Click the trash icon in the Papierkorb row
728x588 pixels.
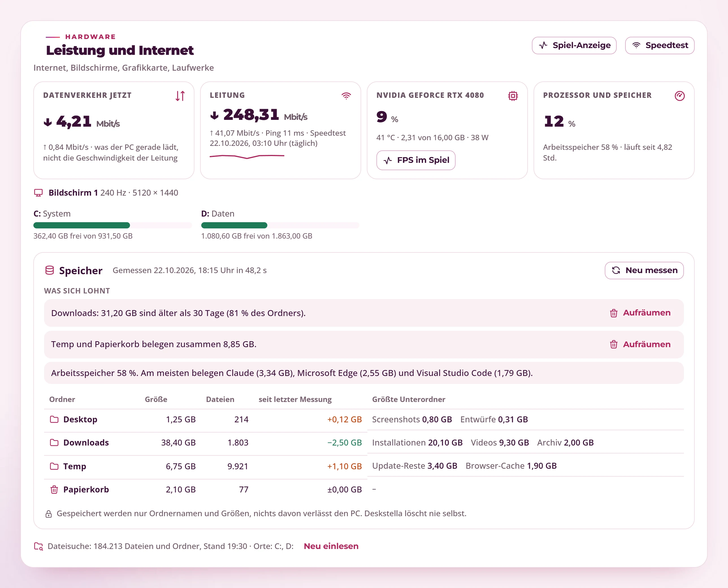(54, 489)
